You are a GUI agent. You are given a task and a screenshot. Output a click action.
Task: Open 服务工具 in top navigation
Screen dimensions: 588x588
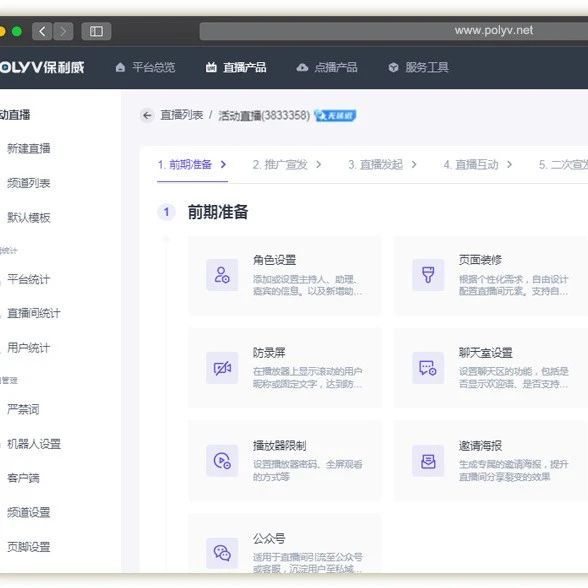pyautogui.click(x=427, y=68)
